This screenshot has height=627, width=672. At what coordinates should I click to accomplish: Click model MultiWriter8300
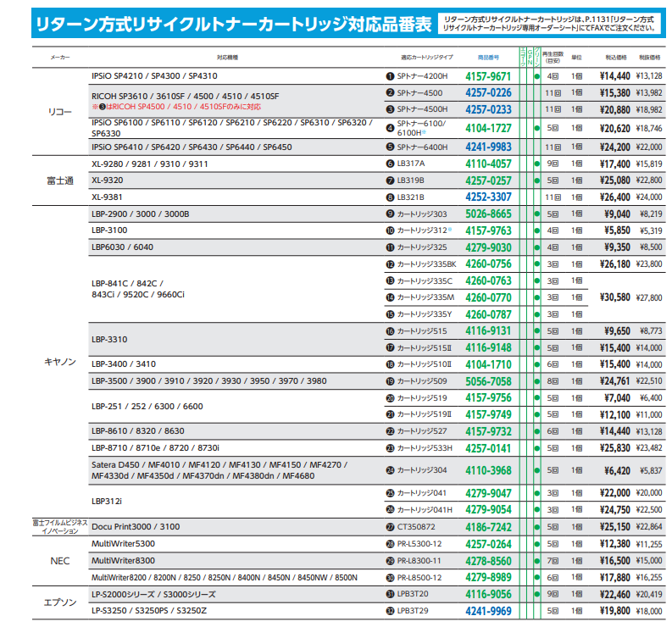(123, 561)
